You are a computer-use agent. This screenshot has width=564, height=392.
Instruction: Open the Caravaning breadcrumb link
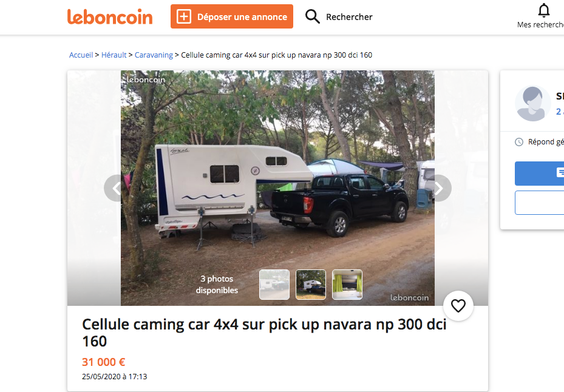tap(154, 55)
